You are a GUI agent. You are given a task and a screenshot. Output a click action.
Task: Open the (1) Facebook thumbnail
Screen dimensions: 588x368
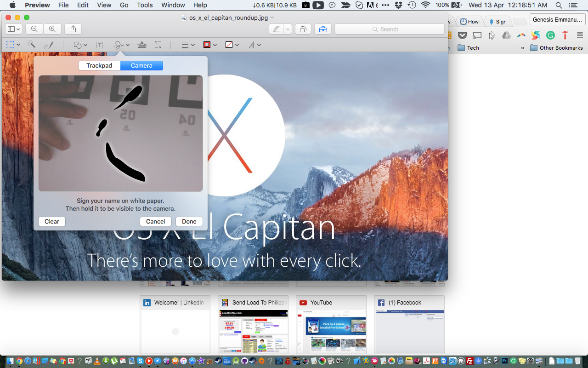409,325
